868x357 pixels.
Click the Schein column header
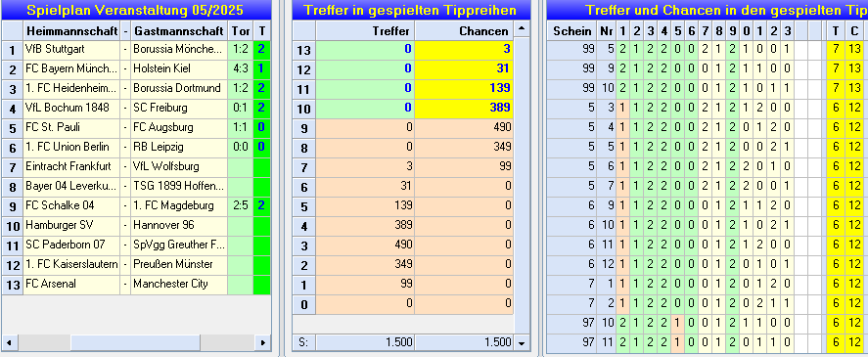click(x=571, y=30)
